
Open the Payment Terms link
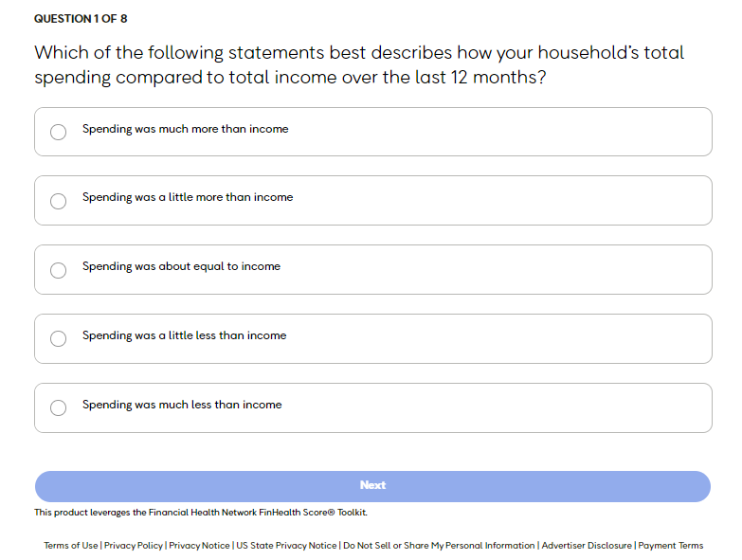(671, 546)
